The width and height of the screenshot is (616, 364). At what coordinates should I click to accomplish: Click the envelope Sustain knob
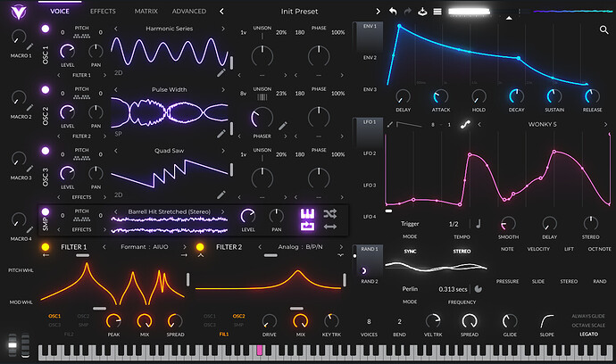(x=553, y=96)
